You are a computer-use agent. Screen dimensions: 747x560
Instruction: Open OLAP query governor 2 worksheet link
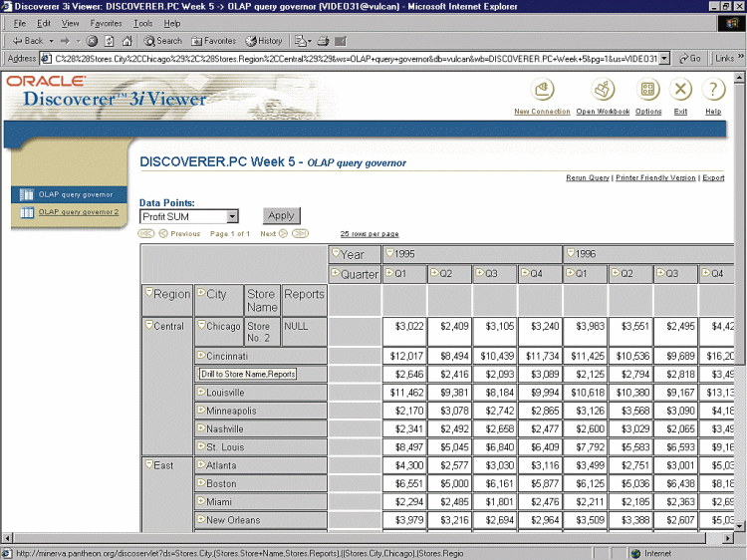point(79,212)
